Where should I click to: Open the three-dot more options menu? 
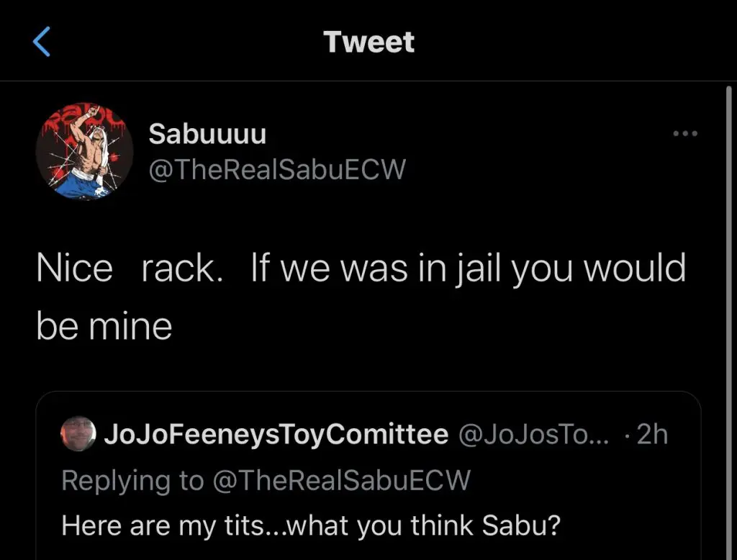pos(684,134)
